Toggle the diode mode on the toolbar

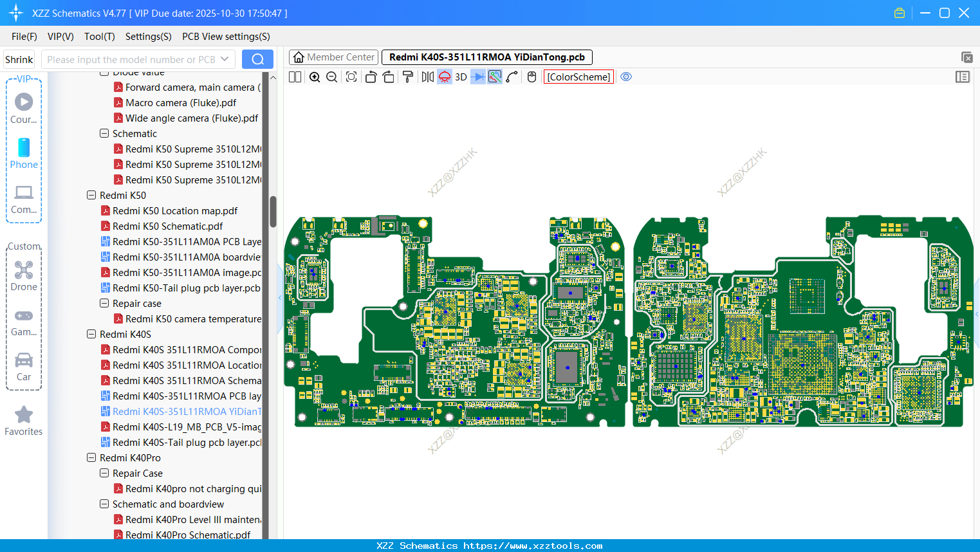(x=477, y=77)
